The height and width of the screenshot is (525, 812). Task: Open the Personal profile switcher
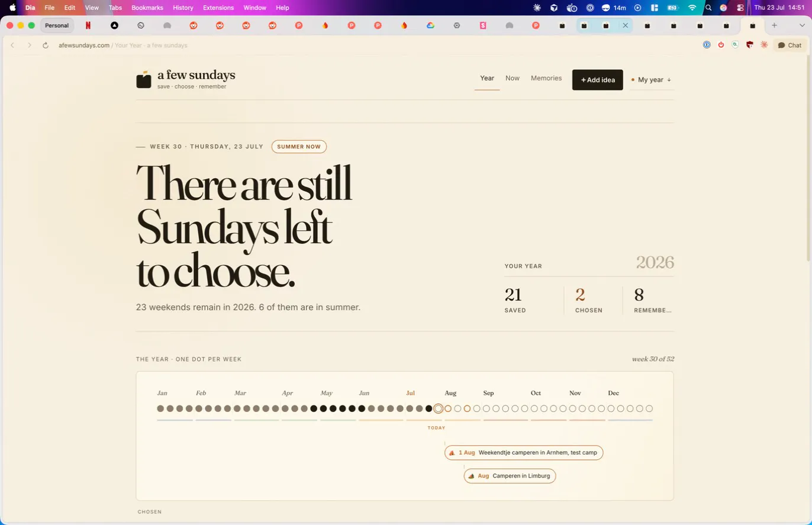57,25
